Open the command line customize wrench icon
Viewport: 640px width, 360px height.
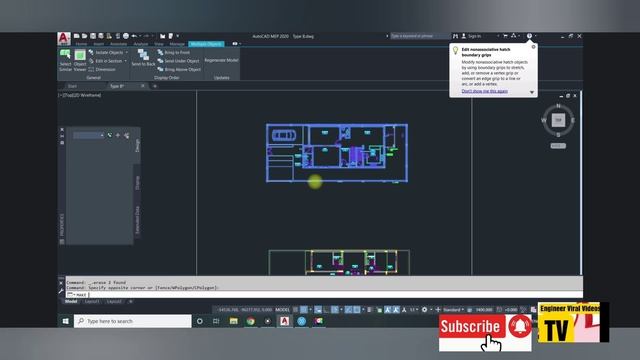click(x=61, y=291)
